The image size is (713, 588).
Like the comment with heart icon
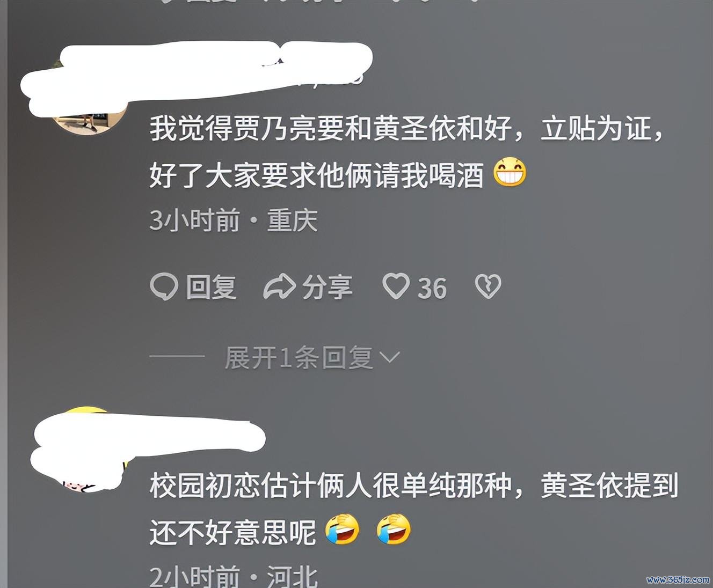tap(396, 286)
